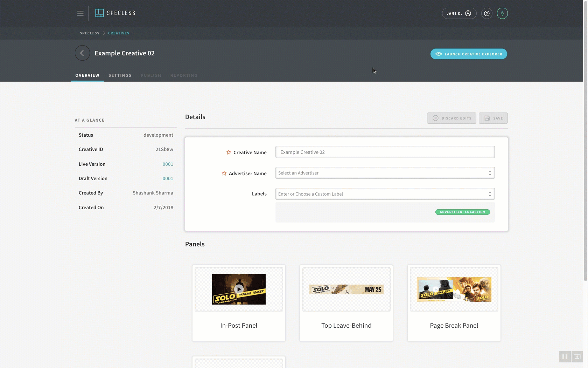Play the In-Post Panel video
The image size is (588, 368).
(239, 289)
